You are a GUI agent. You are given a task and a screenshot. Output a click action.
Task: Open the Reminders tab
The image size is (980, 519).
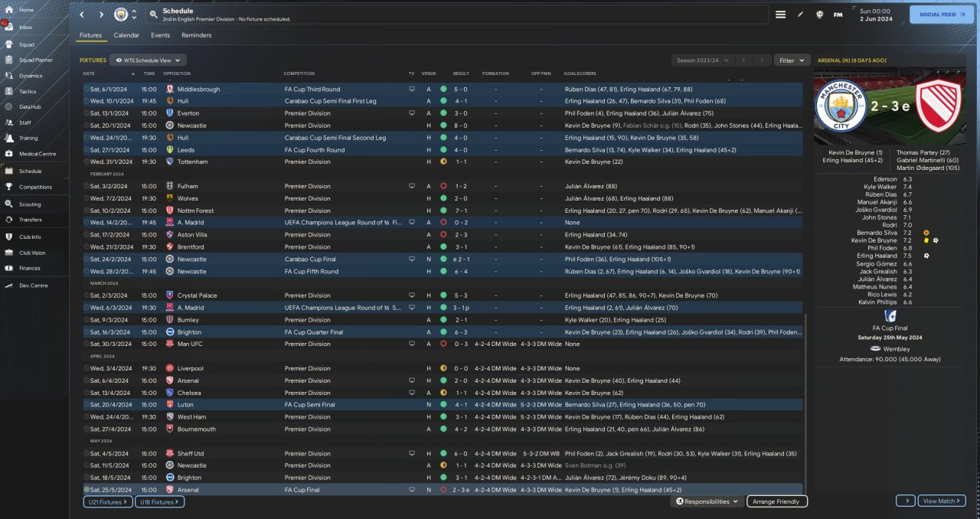click(x=196, y=35)
